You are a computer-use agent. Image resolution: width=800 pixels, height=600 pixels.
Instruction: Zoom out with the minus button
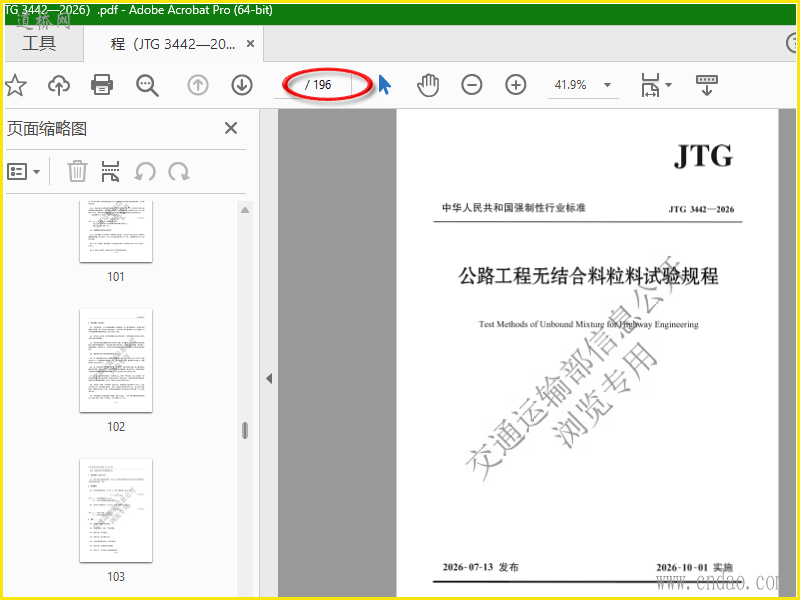pos(471,85)
